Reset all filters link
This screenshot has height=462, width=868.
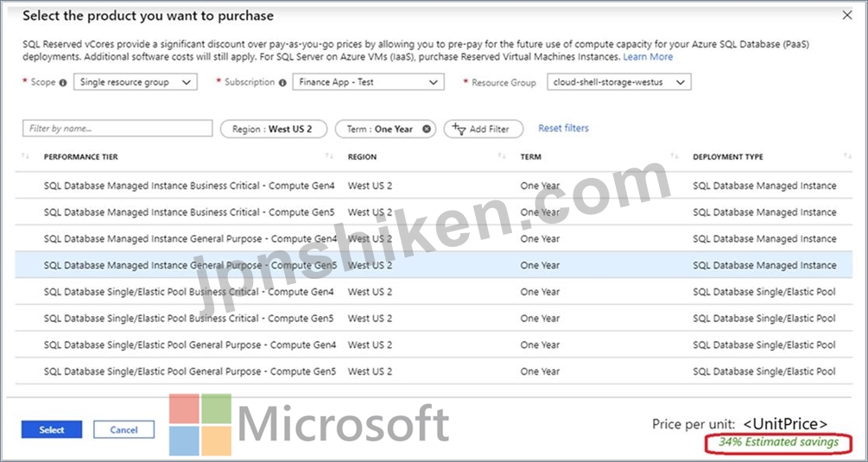563,128
